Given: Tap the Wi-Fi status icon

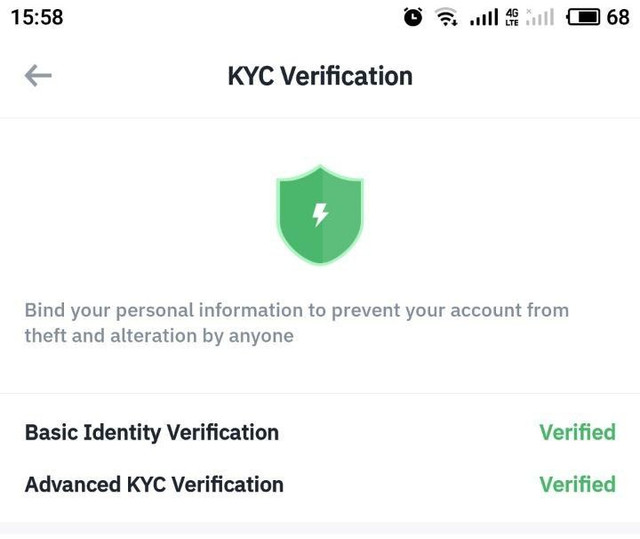Looking at the screenshot, I should pos(446,17).
